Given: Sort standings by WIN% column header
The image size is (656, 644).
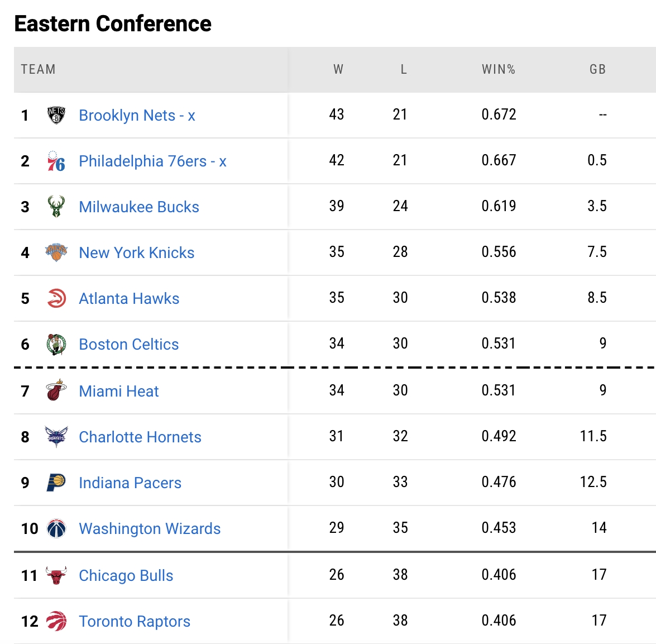Looking at the screenshot, I should click(x=498, y=69).
